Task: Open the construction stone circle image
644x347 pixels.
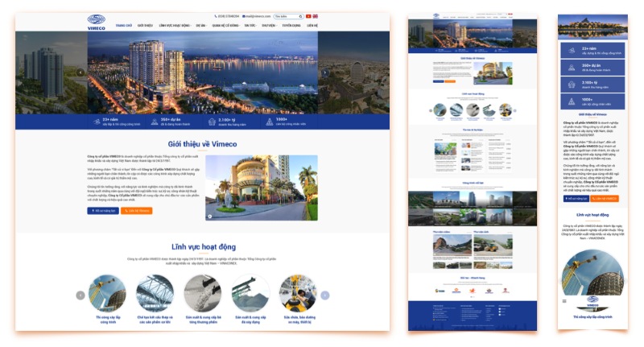Action: tap(250, 294)
